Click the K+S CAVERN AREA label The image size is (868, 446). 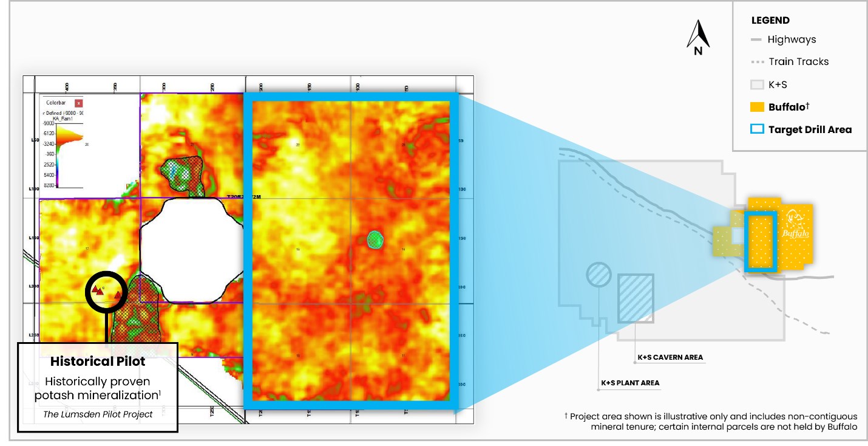(x=670, y=357)
